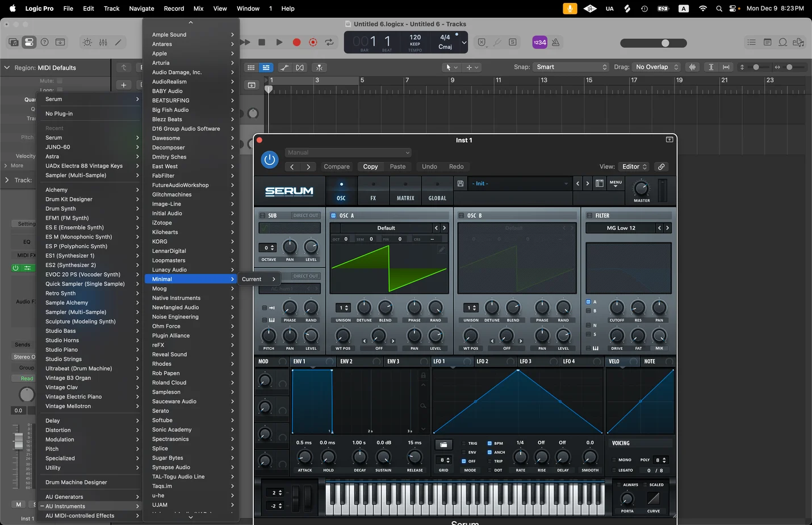Image resolution: width=812 pixels, height=525 pixels.
Task: Enable the OSC B checkbox
Action: point(461,215)
